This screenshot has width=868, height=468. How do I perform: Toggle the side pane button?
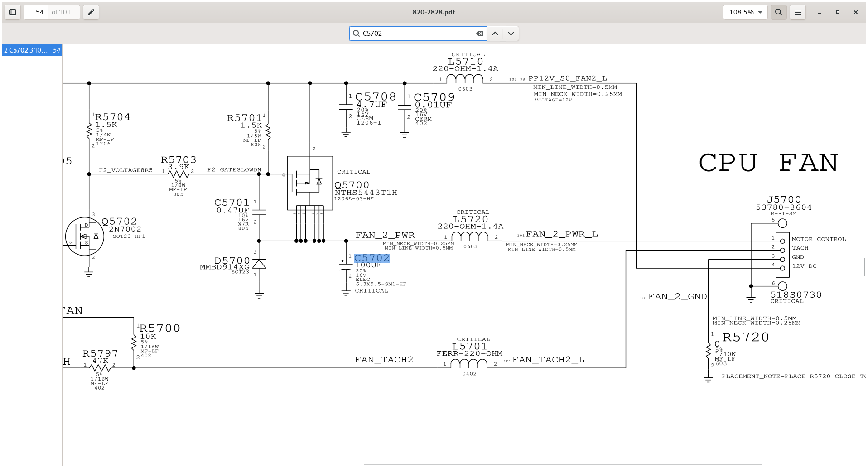click(13, 12)
